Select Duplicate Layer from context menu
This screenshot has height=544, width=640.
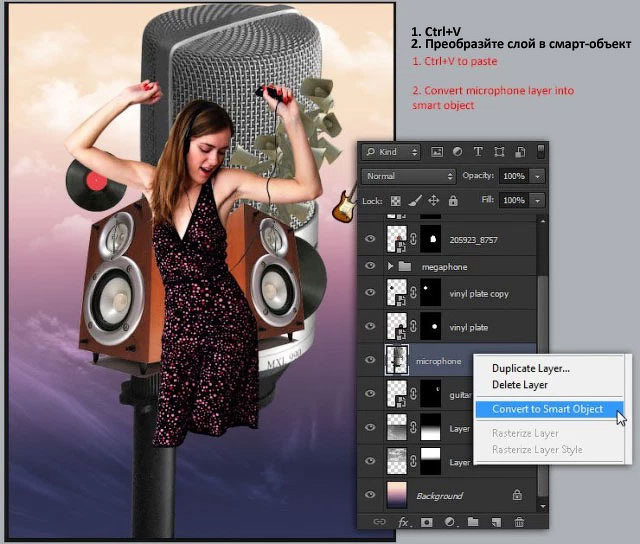[x=531, y=369]
